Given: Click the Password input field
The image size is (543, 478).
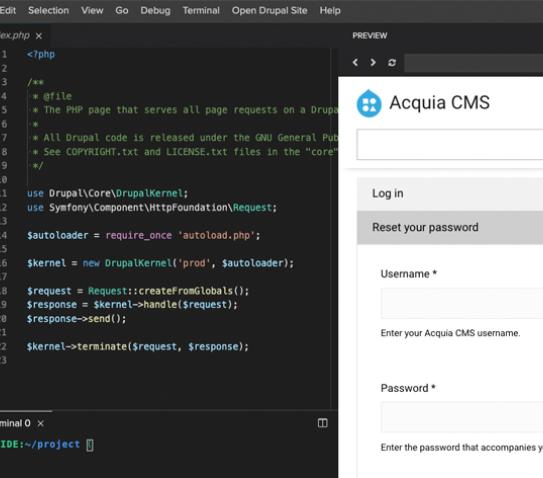Looking at the screenshot, I should [x=462, y=417].
